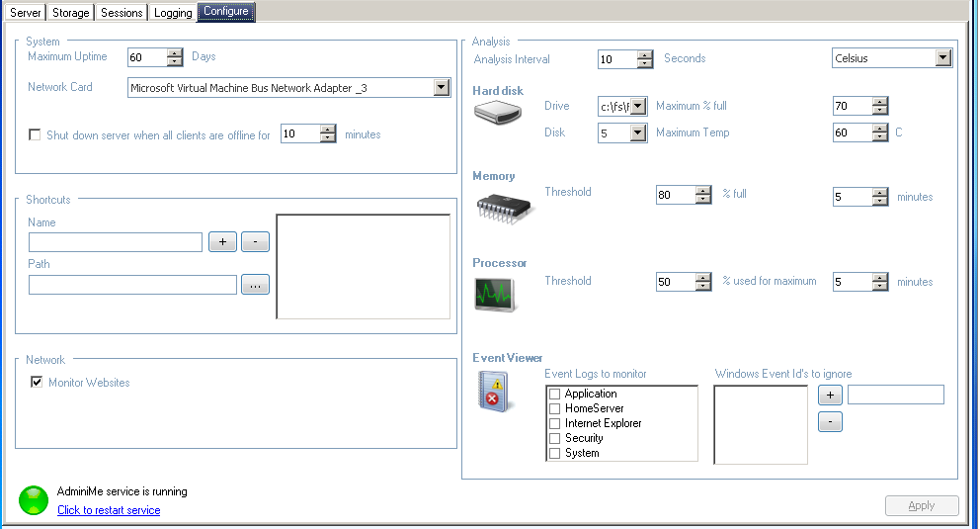
Task: Click the Event Id entry field
Action: (896, 395)
